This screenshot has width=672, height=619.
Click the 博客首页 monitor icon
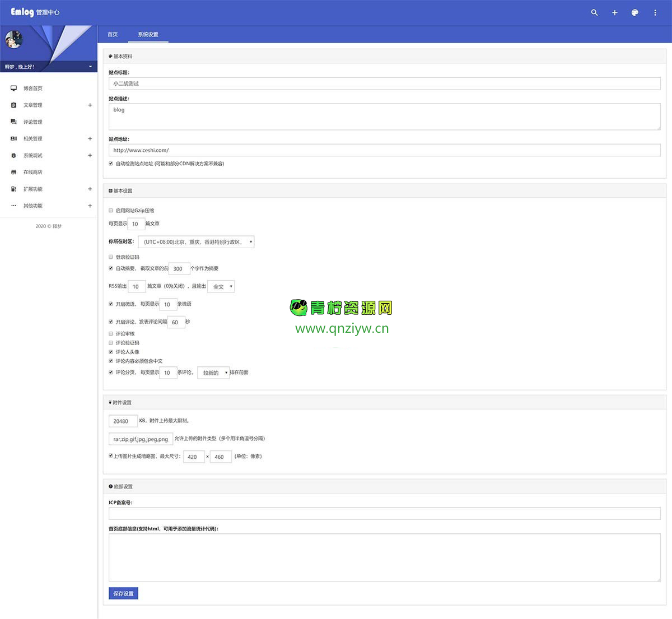(13, 88)
